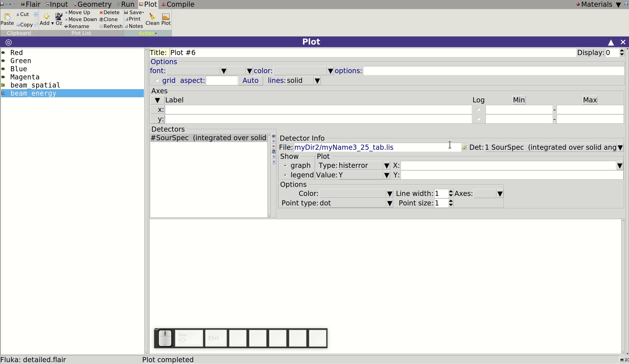Viewport: 629px width, 364px height.
Task: Switch to the Compile tab
Action: coord(178,4)
